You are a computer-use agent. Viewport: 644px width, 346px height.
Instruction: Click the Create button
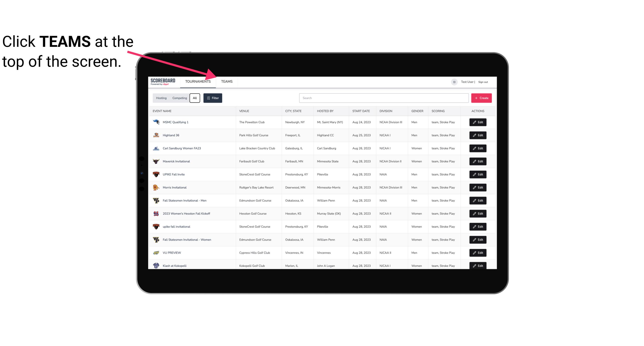482,98
